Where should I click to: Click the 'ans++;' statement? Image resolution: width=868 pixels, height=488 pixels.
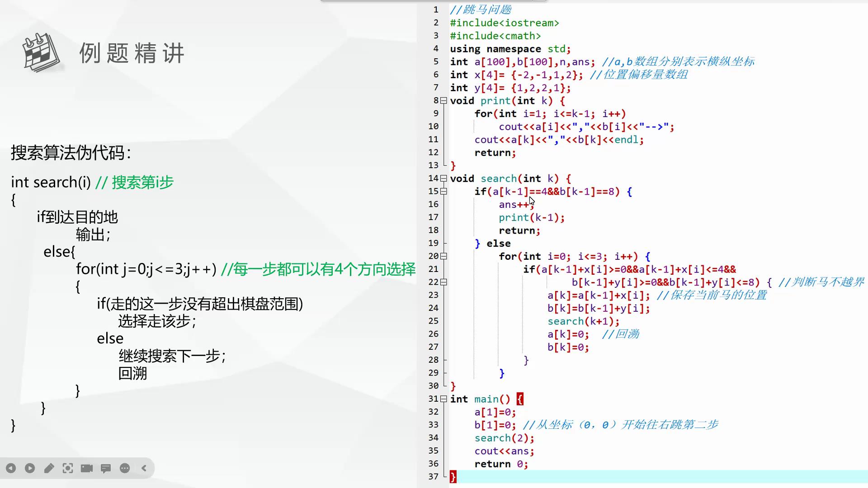pos(517,205)
